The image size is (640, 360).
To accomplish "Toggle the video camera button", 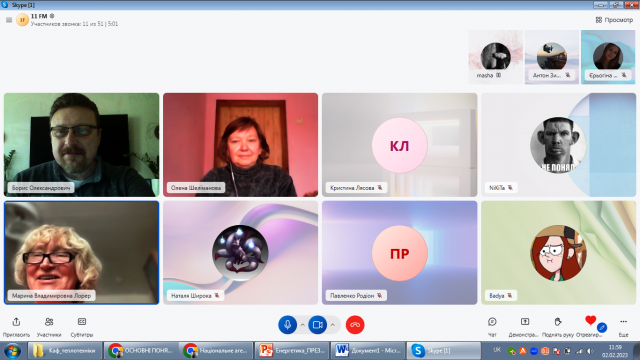I will pos(318,325).
